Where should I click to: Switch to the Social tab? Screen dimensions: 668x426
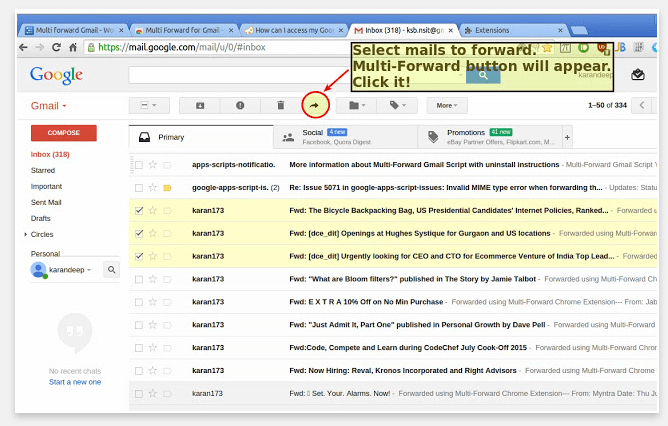(x=346, y=137)
